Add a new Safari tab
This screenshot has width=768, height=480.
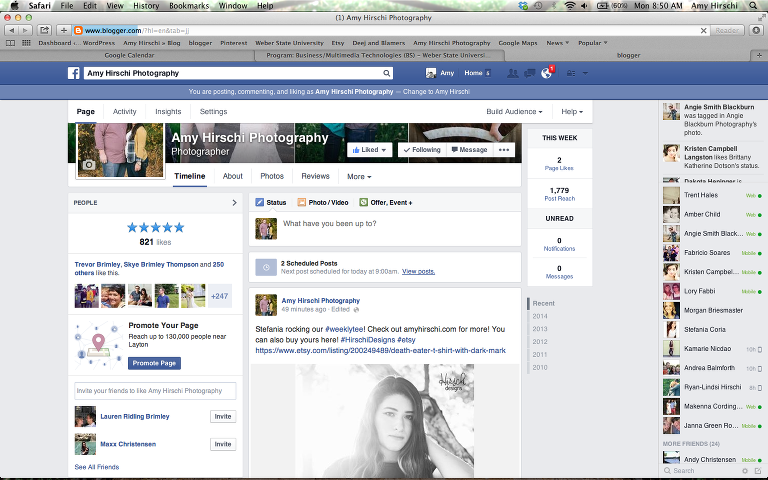click(x=759, y=55)
